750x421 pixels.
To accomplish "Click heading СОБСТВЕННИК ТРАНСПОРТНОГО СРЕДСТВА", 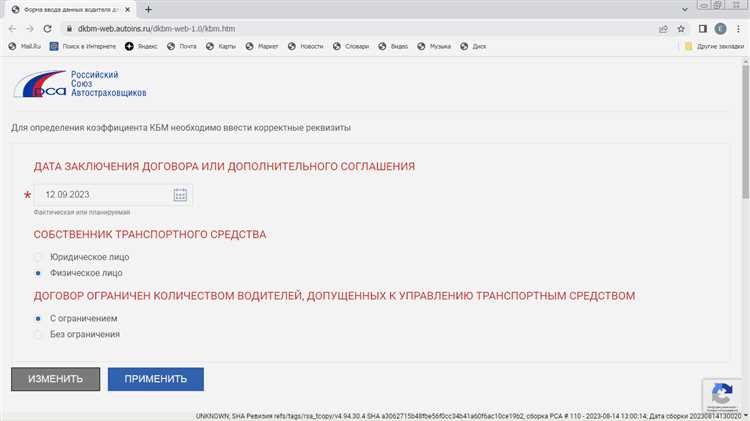I will pyautogui.click(x=150, y=234).
